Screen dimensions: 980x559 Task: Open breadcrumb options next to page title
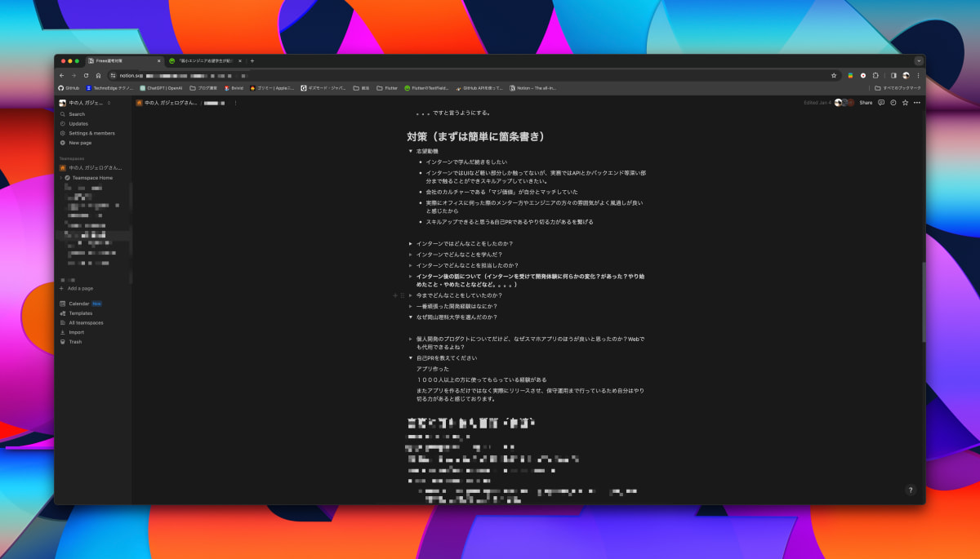236,103
